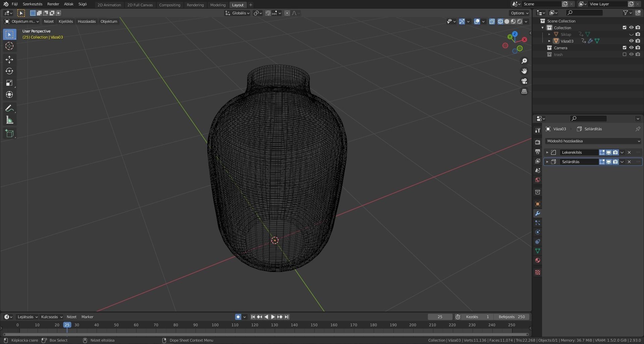Open the Options dropdown
This screenshot has width=644, height=344.
(519, 13)
